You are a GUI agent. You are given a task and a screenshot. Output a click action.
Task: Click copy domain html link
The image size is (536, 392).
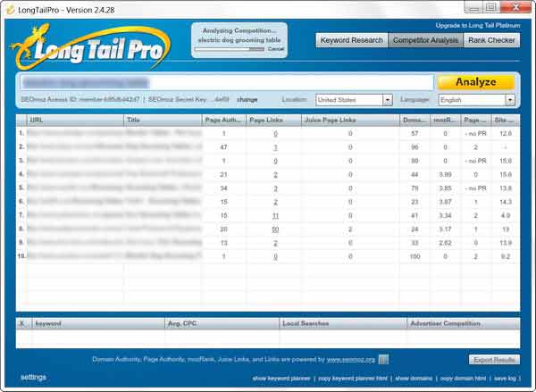(x=463, y=379)
